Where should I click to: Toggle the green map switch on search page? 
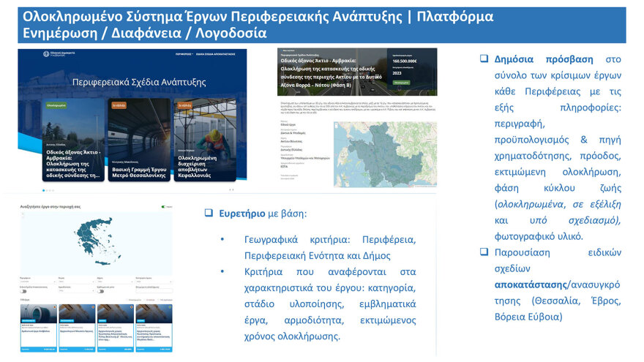(163, 207)
